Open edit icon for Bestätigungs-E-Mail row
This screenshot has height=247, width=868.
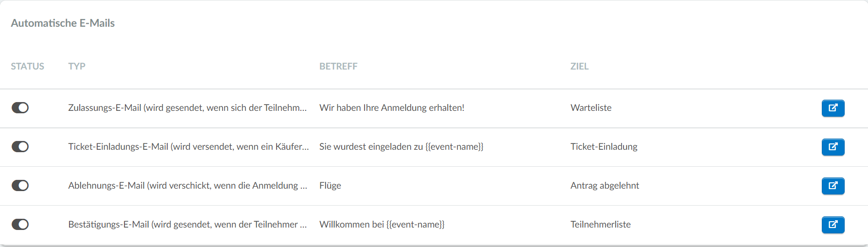tap(833, 225)
